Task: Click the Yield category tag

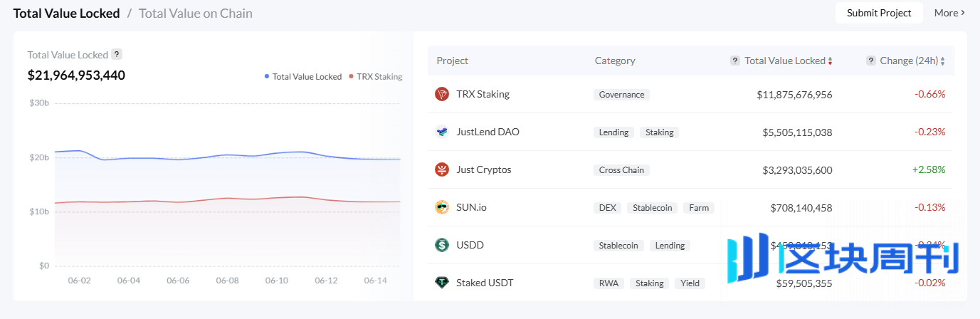Action: pos(690,283)
